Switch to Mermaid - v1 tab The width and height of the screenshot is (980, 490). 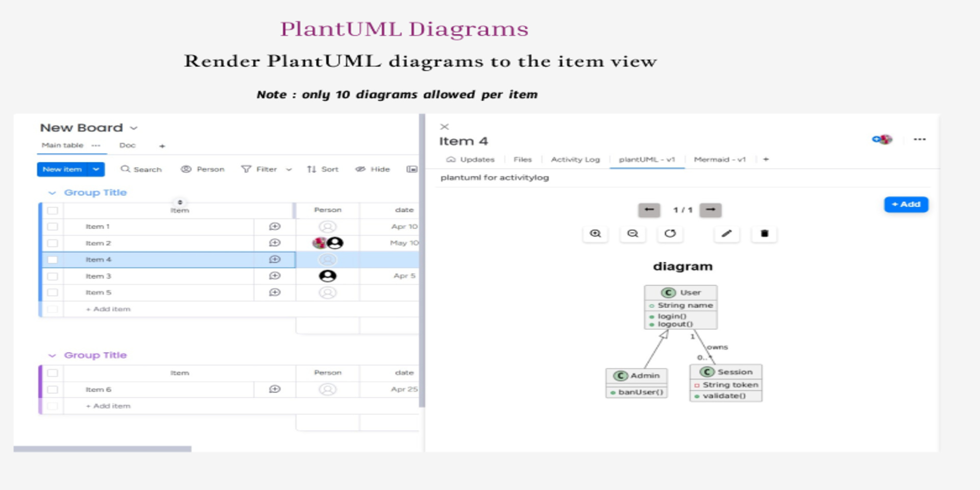click(720, 159)
